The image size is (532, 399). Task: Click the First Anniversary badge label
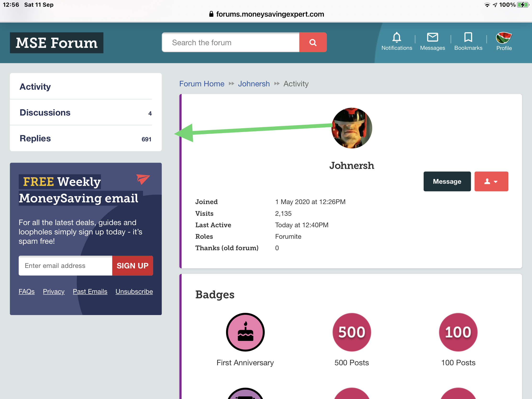click(x=245, y=362)
